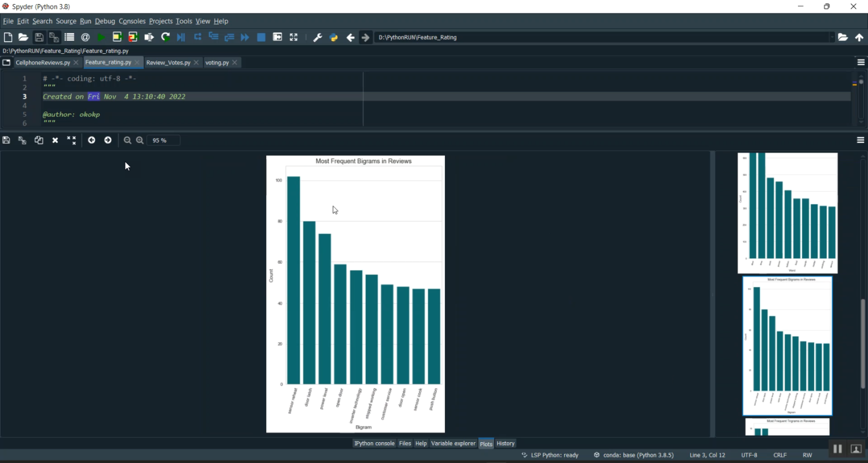
Task: Toggle maximize current pane icon
Action: click(293, 38)
